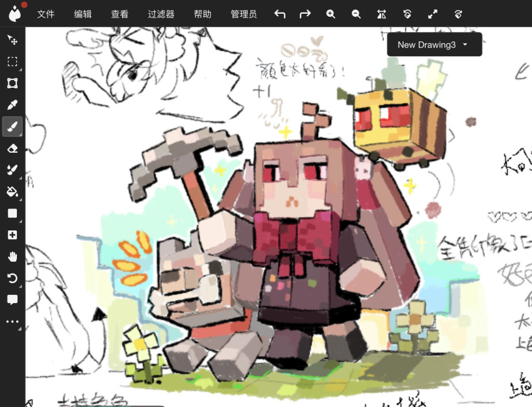Open the comment speech bubble tool
The image size is (532, 407).
coord(13,300)
